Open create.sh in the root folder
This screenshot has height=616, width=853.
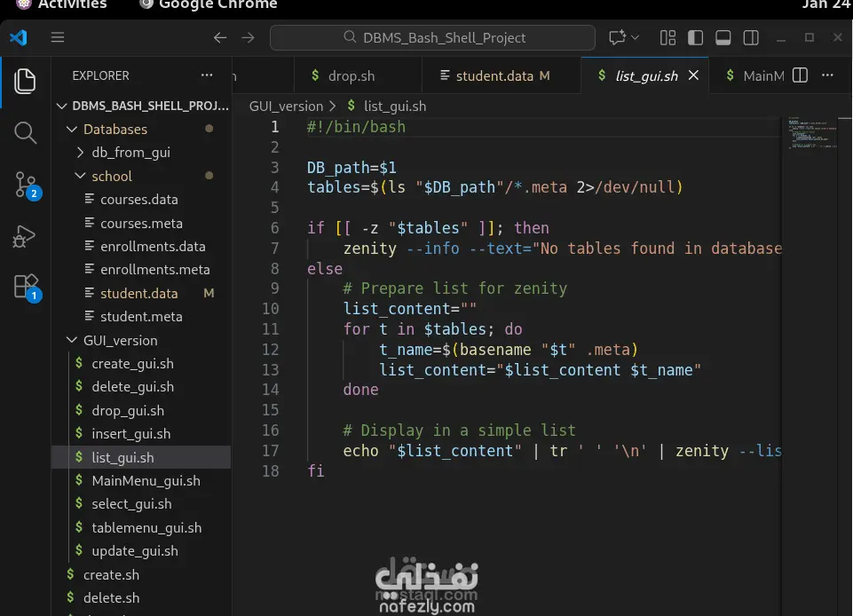(143, 574)
